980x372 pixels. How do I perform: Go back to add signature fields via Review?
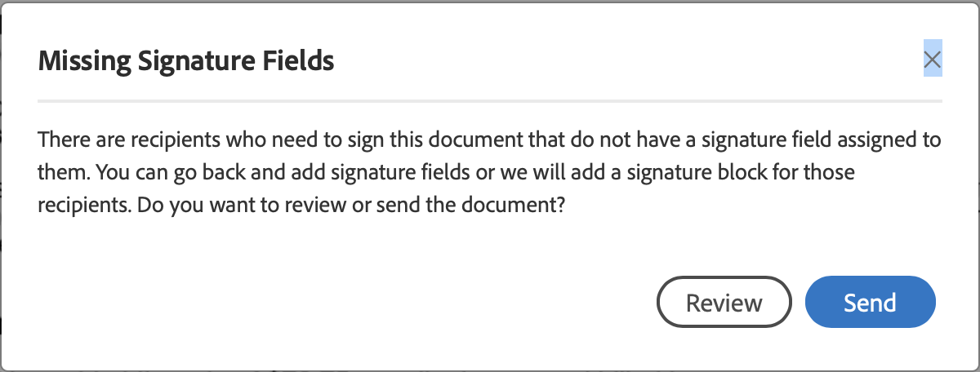724,303
